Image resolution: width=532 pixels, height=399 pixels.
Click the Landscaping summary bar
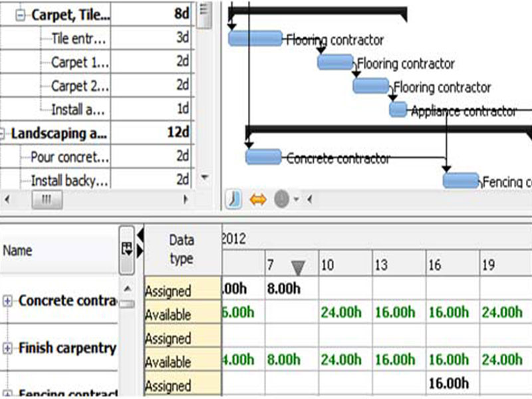[x=388, y=130]
